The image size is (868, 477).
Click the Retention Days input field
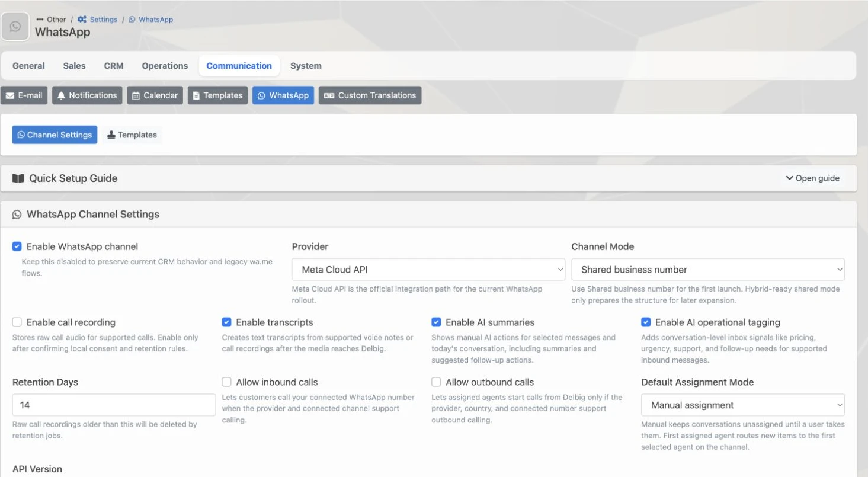114,405
